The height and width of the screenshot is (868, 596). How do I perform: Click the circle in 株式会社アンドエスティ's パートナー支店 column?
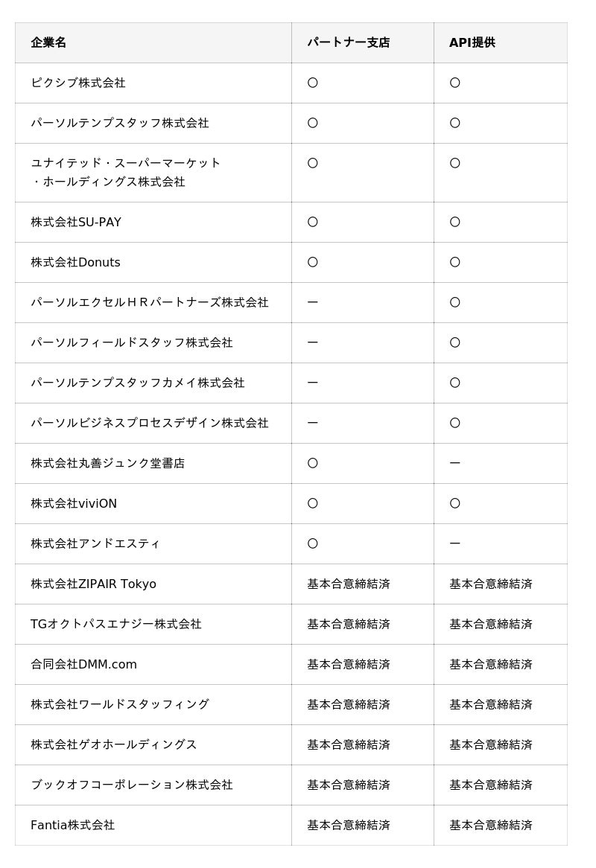pos(313,543)
